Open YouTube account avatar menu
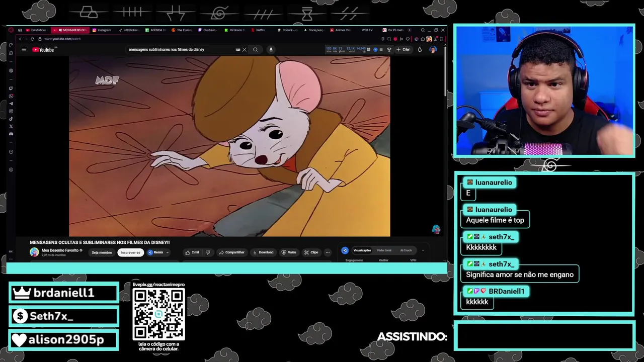This screenshot has width=644, height=362. [x=433, y=50]
